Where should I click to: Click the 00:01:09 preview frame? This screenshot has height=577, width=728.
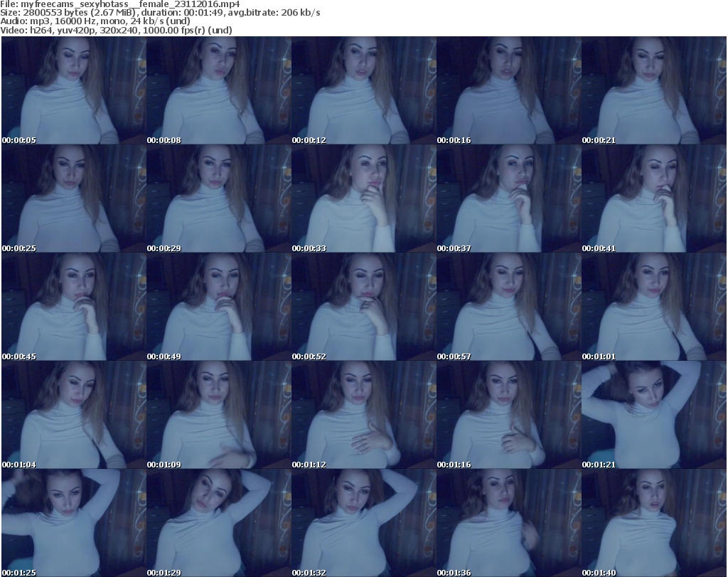[219, 415]
